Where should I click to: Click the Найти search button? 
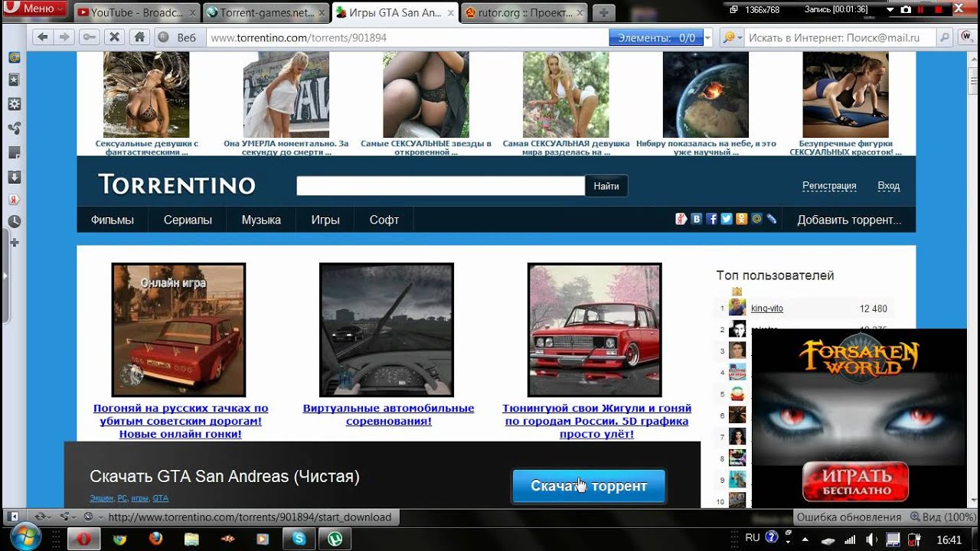pos(606,186)
